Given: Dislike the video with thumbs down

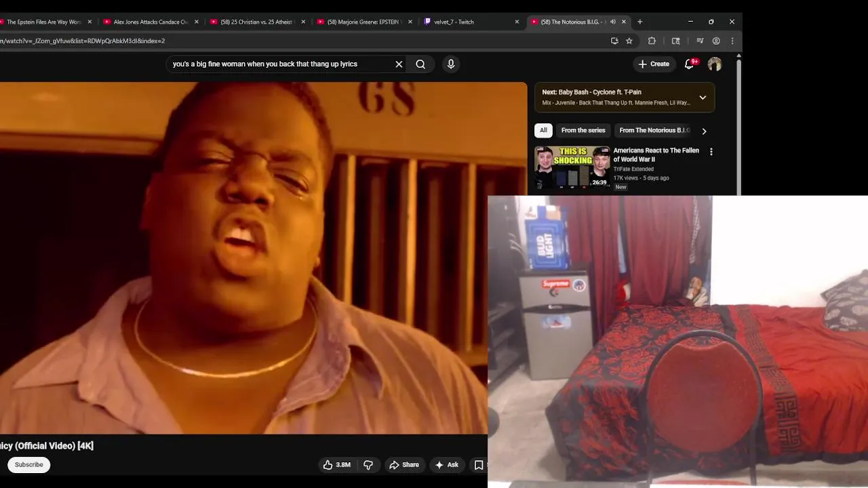Looking at the screenshot, I should 368,464.
